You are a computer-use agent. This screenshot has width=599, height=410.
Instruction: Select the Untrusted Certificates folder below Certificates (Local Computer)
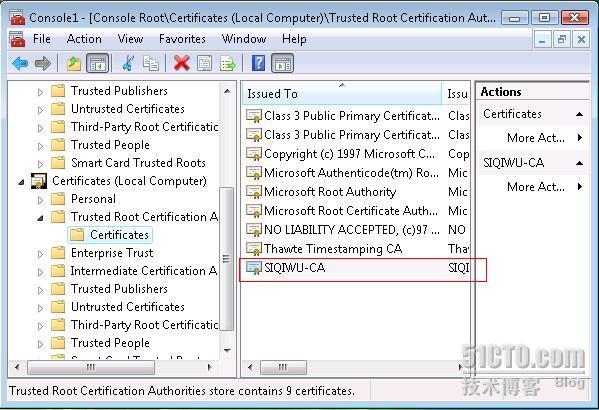pyautogui.click(x=128, y=307)
